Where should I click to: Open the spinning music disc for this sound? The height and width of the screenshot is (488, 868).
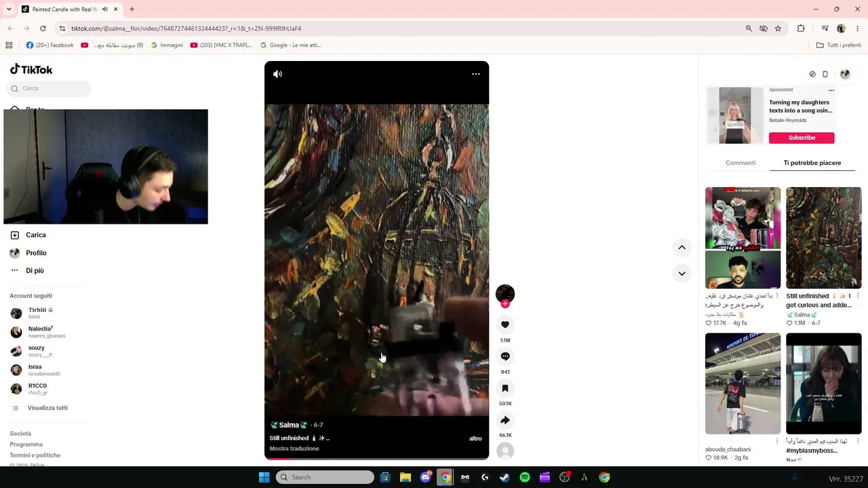tap(505, 451)
